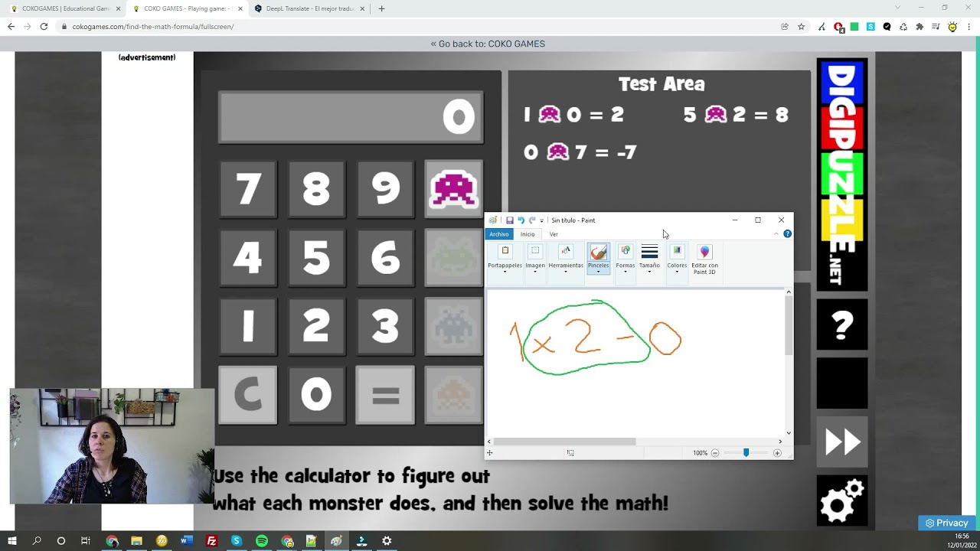Open the Chrome extensions puzzle icon
Screen dimensions: 980x551
coord(920,26)
